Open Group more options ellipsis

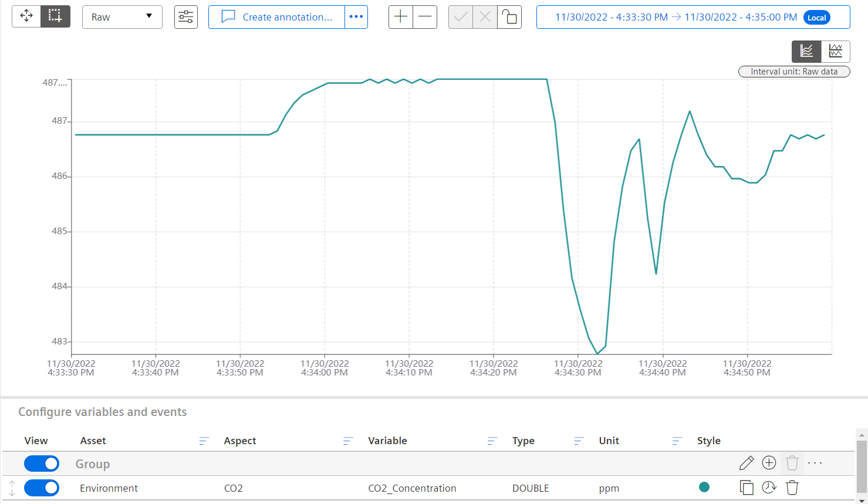[815, 463]
